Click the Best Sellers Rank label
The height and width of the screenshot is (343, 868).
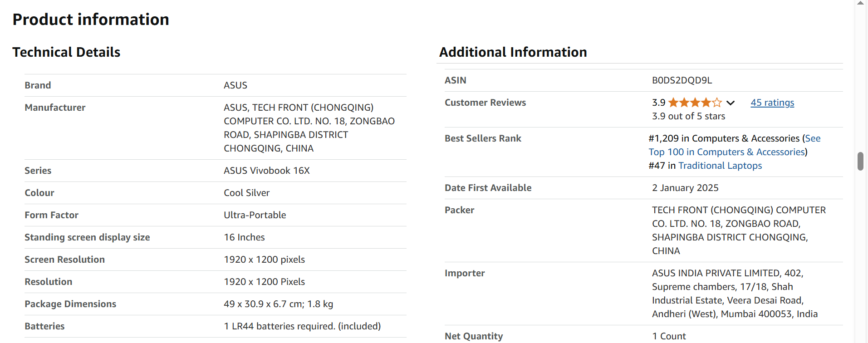tap(483, 138)
